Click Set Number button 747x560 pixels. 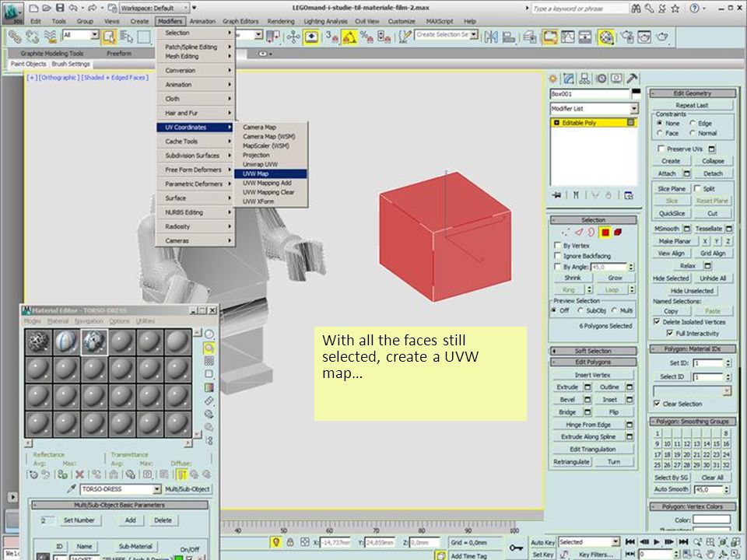(79, 520)
